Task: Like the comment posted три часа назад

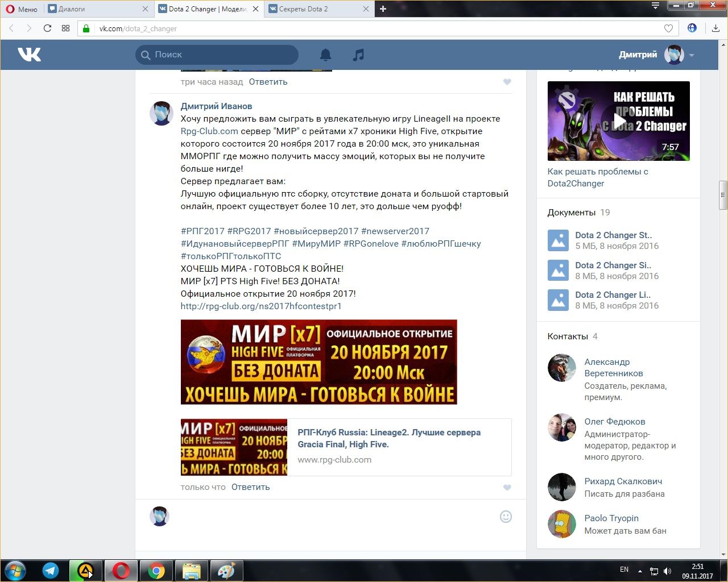Action: pyautogui.click(x=507, y=82)
